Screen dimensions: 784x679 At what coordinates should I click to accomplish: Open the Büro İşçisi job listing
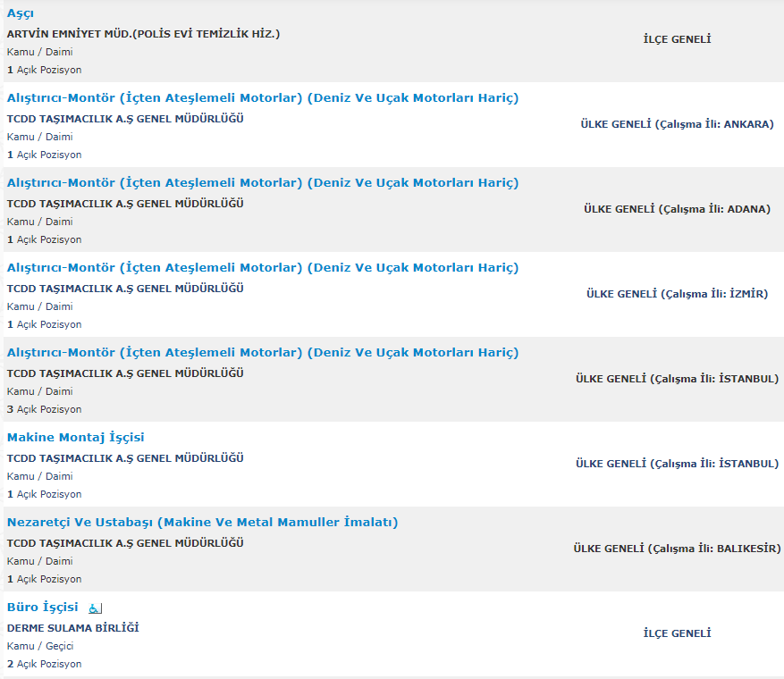click(43, 607)
